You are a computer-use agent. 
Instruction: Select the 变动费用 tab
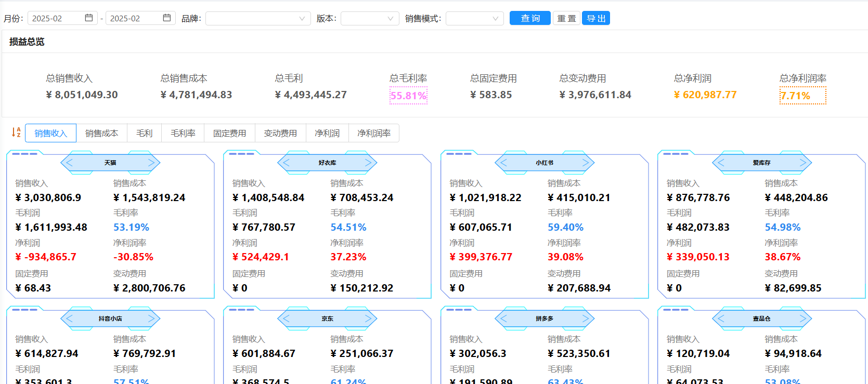(x=280, y=133)
